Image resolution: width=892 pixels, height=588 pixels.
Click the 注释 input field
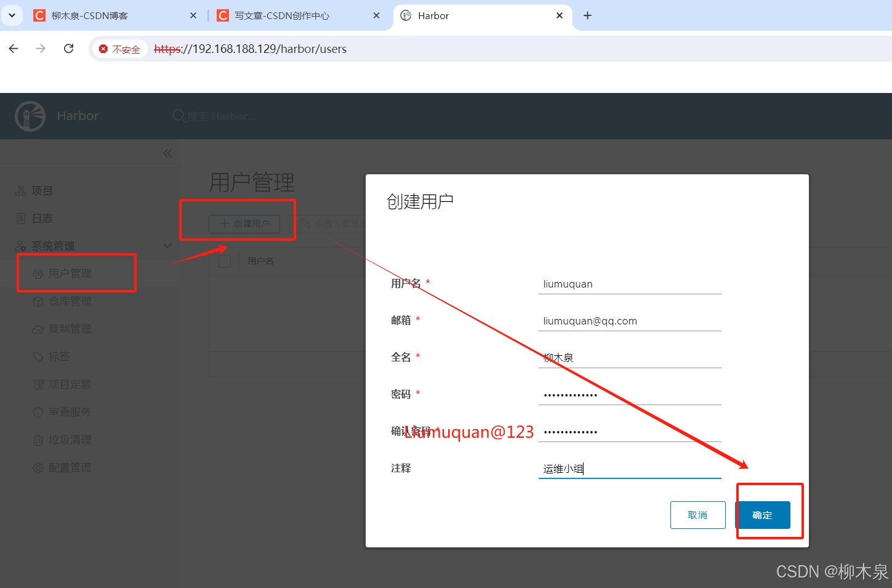click(630, 469)
